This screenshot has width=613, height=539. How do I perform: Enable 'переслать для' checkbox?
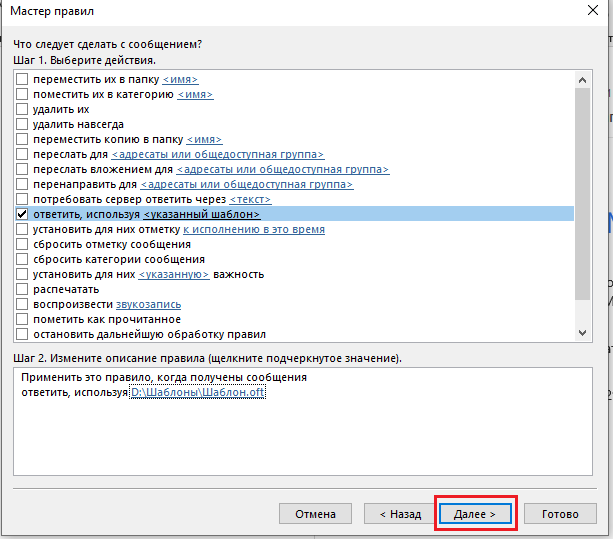tap(22, 154)
